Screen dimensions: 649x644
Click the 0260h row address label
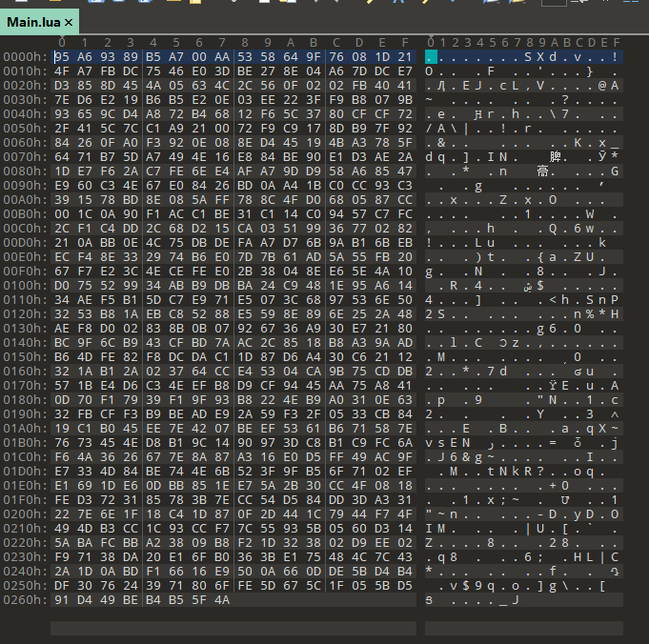[x=20, y=600]
